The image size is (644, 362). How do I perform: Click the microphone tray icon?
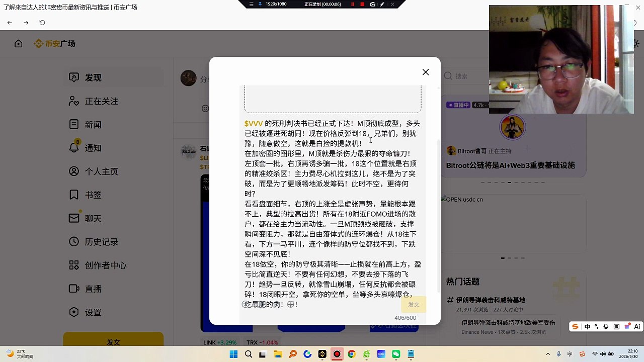(559, 354)
